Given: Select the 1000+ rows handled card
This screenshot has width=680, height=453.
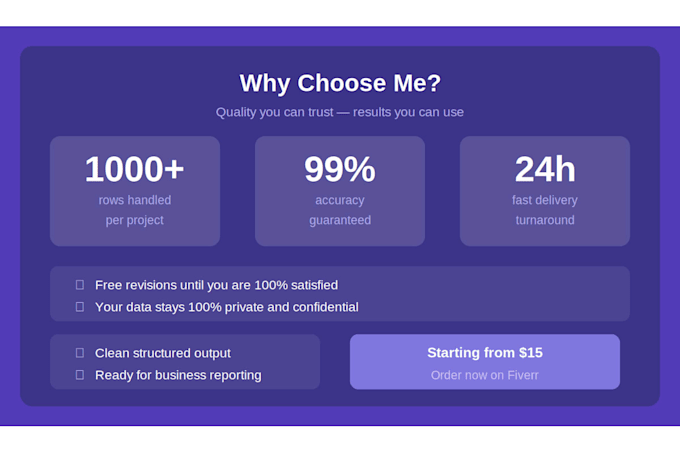Looking at the screenshot, I should click(135, 191).
